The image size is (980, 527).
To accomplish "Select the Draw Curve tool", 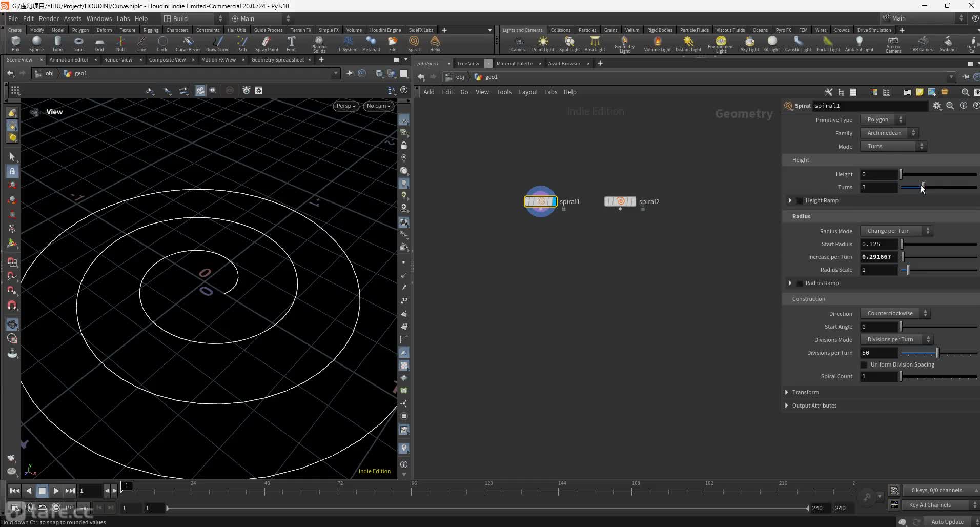I will 217,44.
